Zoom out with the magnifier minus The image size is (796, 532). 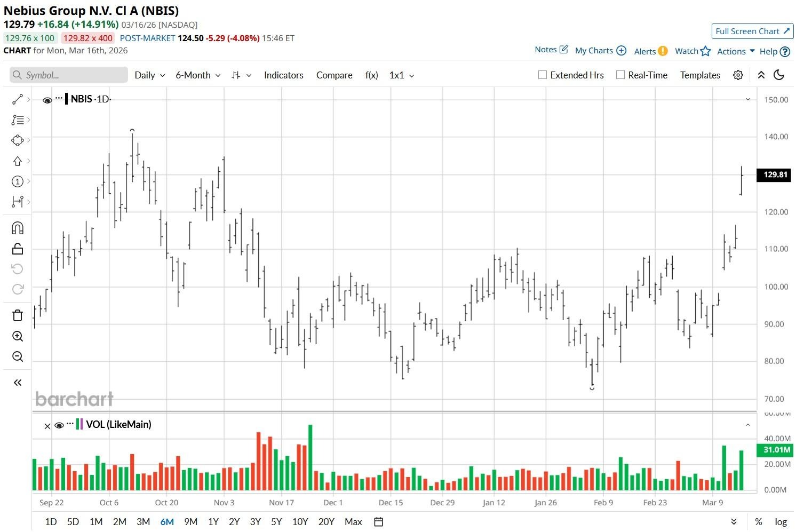point(17,356)
